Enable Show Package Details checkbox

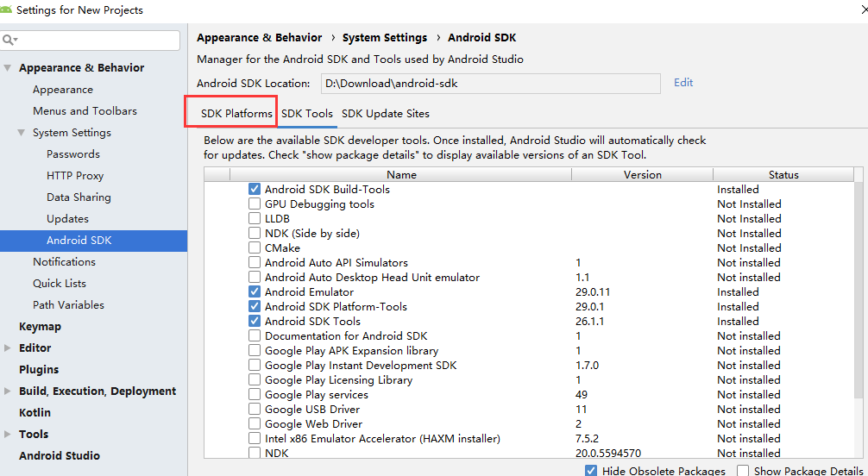pos(743,471)
